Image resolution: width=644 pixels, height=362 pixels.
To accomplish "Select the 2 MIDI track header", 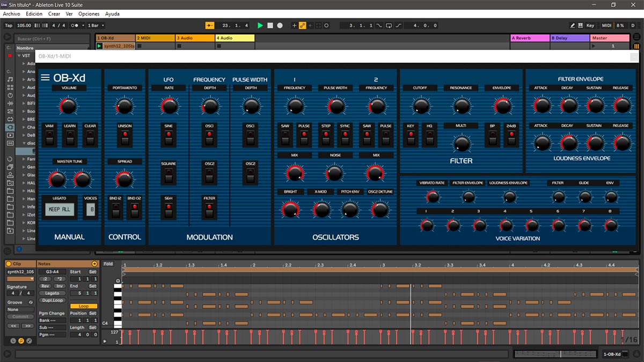I will pyautogui.click(x=155, y=38).
